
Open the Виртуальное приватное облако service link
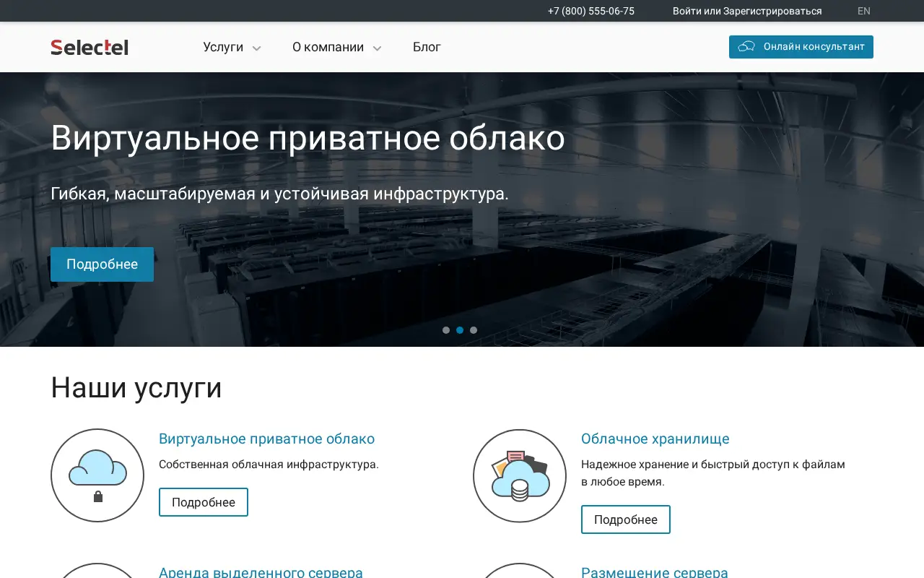266,439
